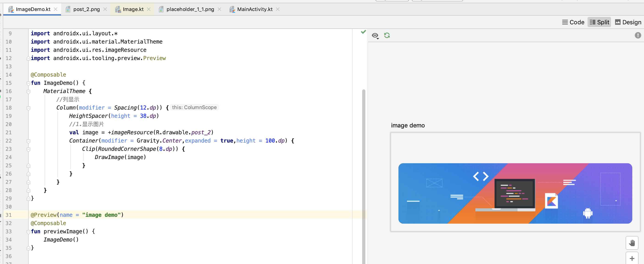Screen dimensions: 644x264
Task: Click the refresh preview icon
Action: (387, 36)
